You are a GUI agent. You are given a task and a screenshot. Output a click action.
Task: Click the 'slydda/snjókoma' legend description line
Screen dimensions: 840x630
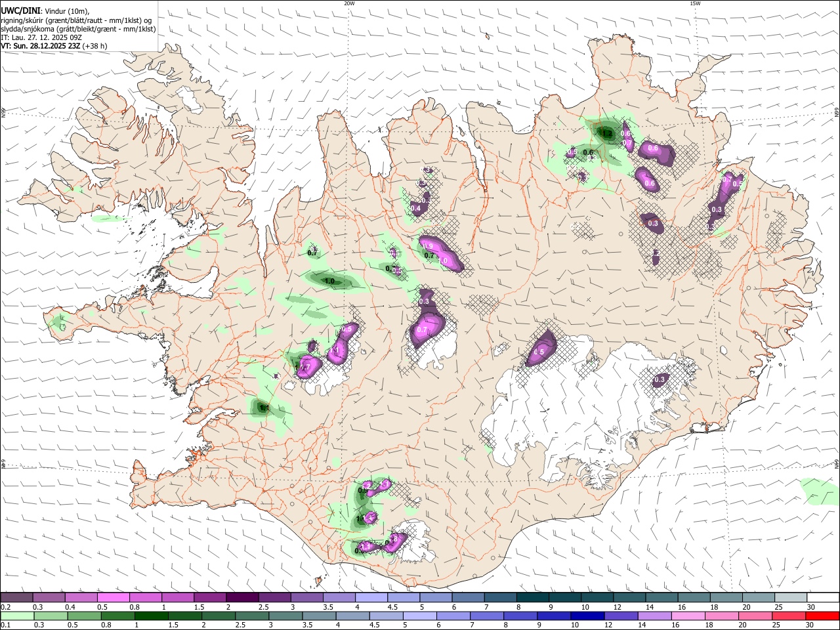pyautogui.click(x=78, y=29)
